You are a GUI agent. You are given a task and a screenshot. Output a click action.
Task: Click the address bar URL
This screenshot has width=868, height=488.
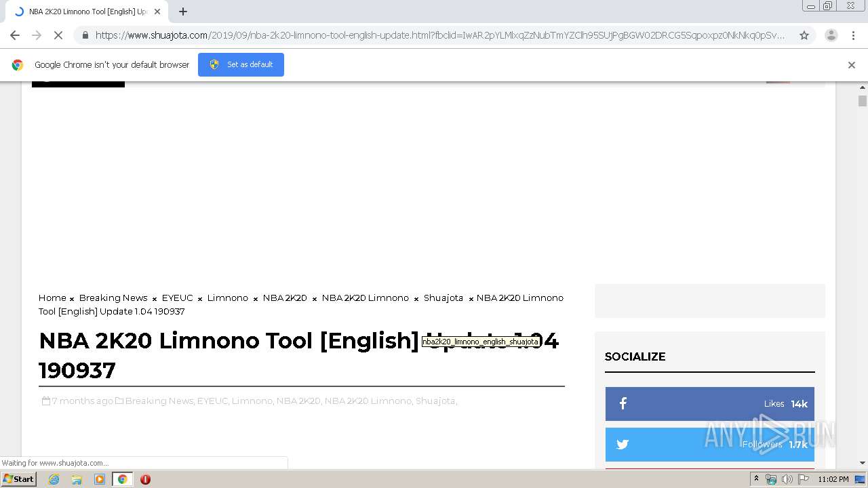click(x=439, y=35)
